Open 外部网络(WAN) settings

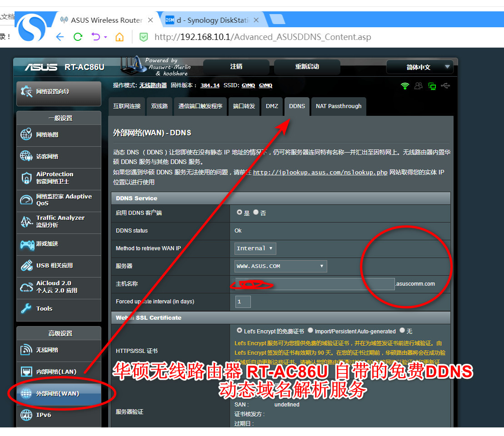[59, 394]
